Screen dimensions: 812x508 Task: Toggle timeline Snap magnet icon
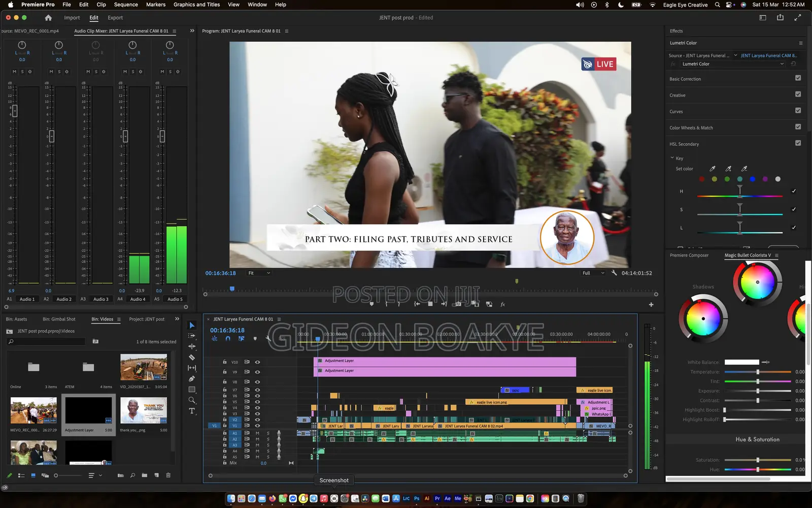point(228,338)
